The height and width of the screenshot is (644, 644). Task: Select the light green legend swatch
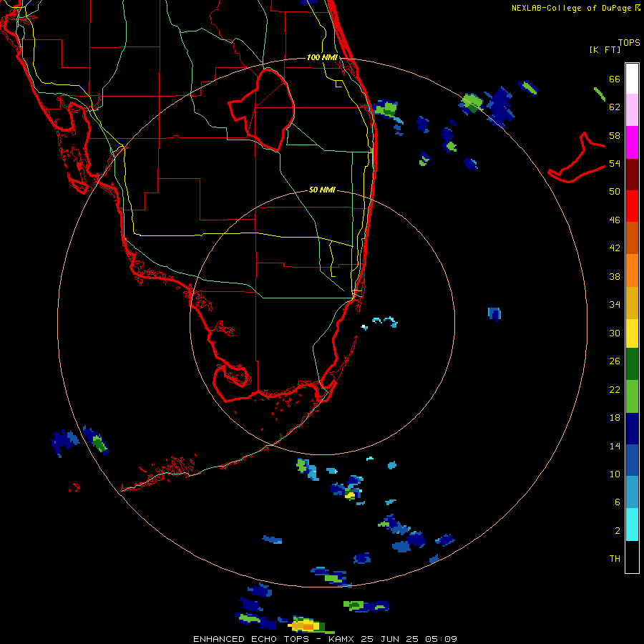[632, 396]
